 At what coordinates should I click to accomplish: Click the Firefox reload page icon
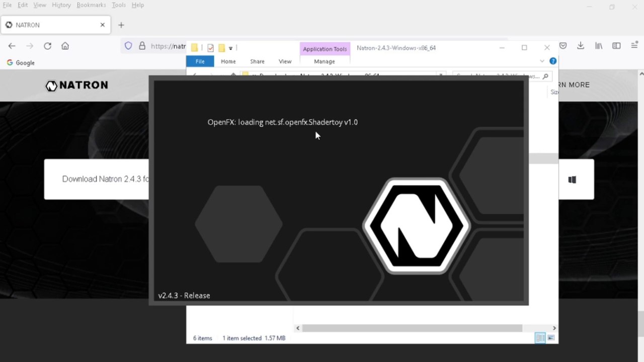[47, 46]
